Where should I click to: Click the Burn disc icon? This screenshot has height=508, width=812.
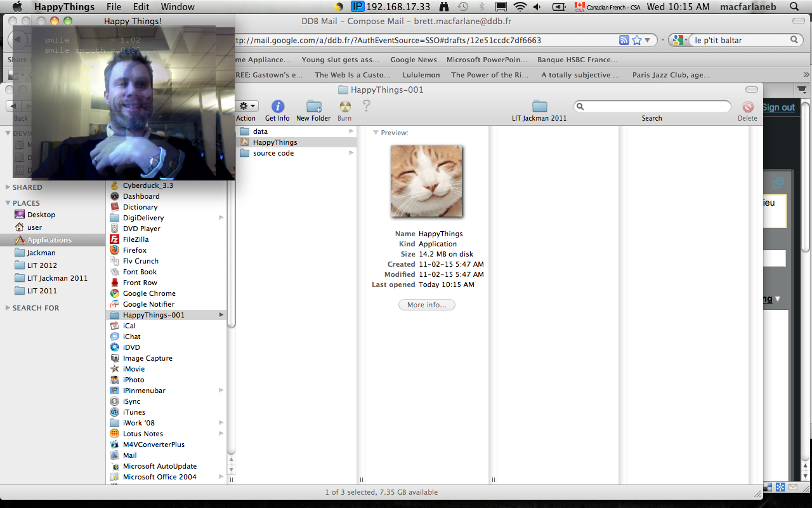[x=344, y=107]
